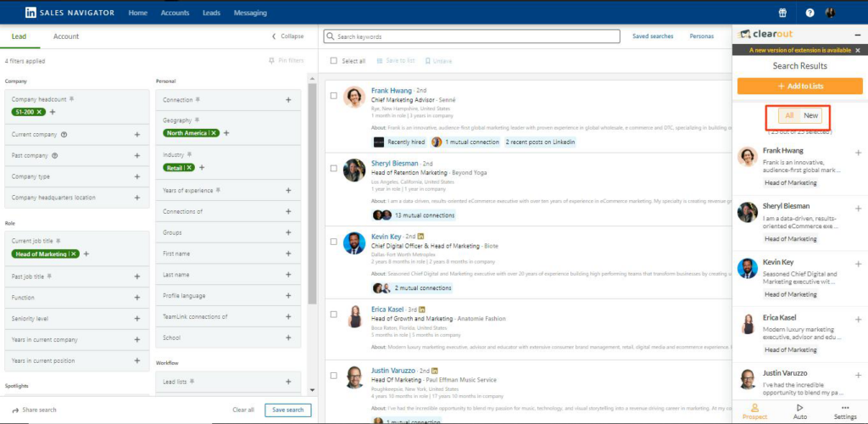868x424 pixels.
Task: Click the filter panel scrollbar thumb
Action: click(312, 193)
